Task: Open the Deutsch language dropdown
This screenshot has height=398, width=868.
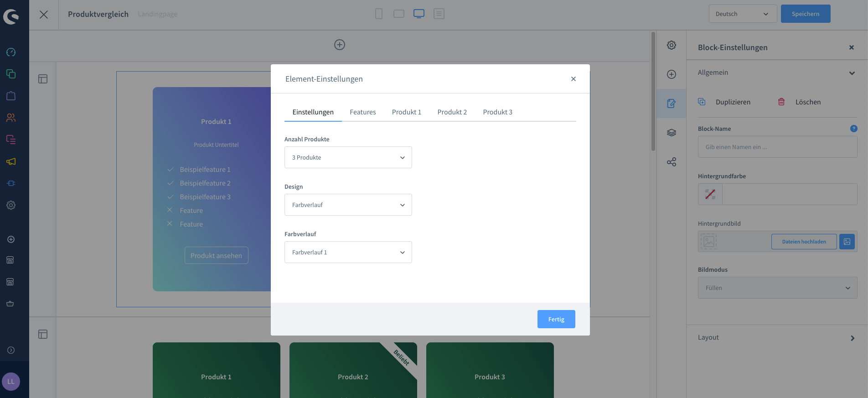Action: [x=743, y=14]
